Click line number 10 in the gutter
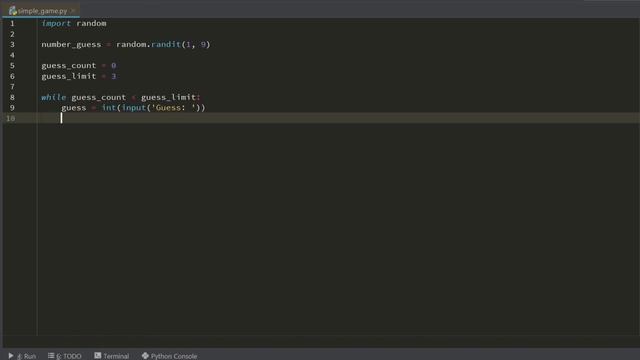This screenshot has width=640, height=360. click(x=10, y=118)
